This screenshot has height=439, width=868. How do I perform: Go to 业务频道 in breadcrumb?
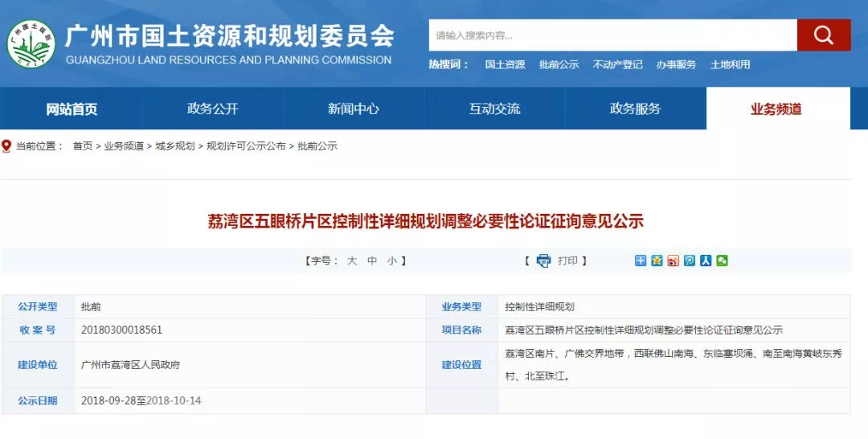[124, 146]
